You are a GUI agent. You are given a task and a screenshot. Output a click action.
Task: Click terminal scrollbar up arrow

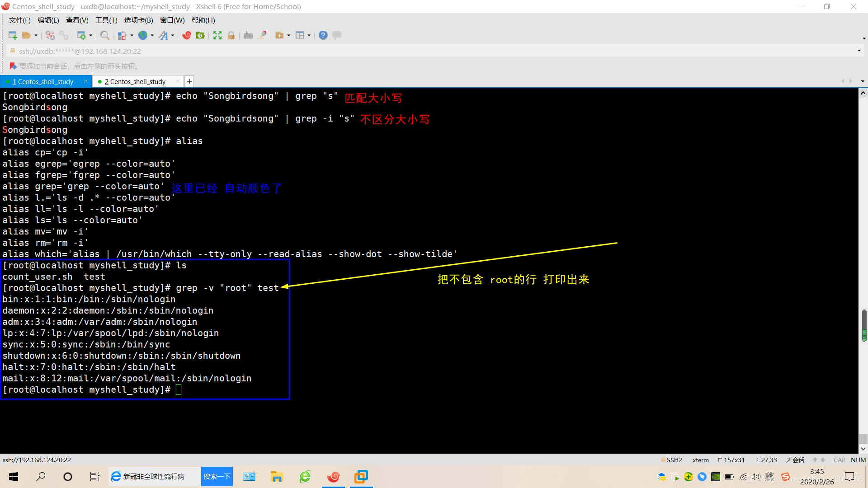tap(863, 93)
